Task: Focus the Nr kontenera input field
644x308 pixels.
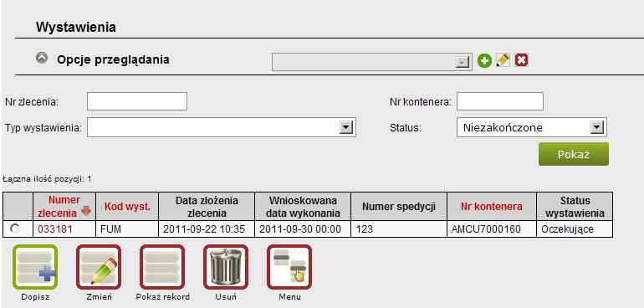Action: click(500, 101)
